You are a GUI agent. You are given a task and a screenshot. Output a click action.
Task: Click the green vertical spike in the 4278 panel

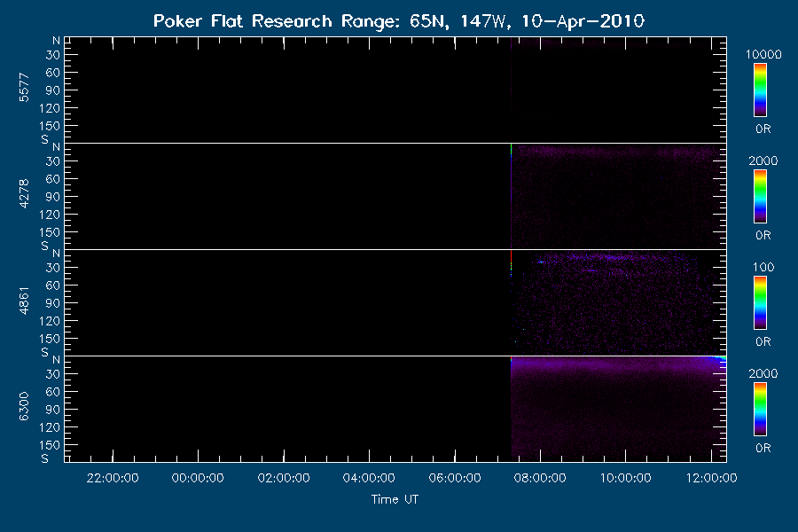click(x=511, y=151)
